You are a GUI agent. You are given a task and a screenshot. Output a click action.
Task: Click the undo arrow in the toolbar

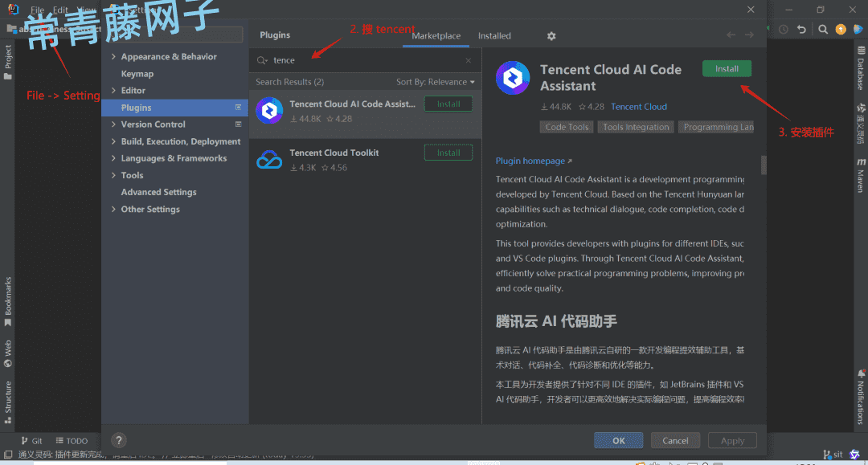click(801, 29)
